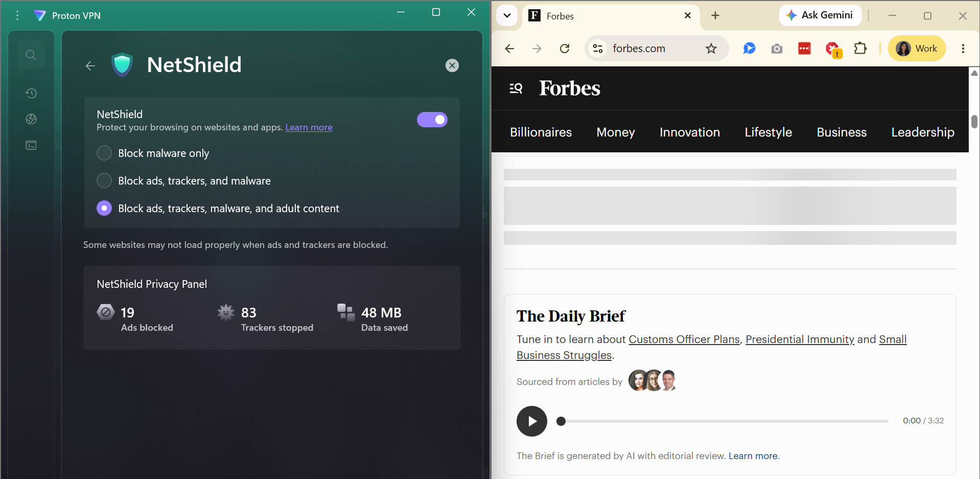
Task: Open Chrome three-dot menu
Action: click(963, 49)
